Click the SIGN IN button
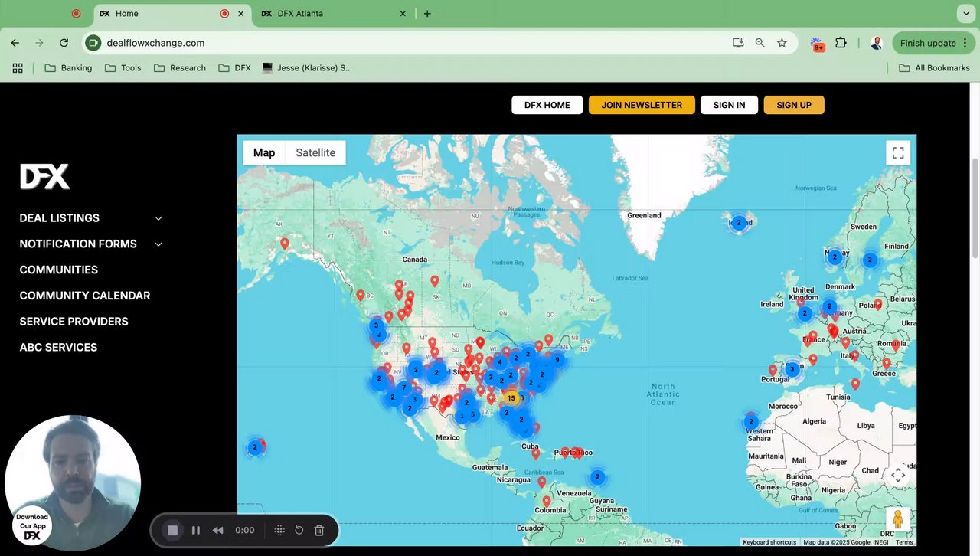Screen dimensions: 980x556 [729, 105]
